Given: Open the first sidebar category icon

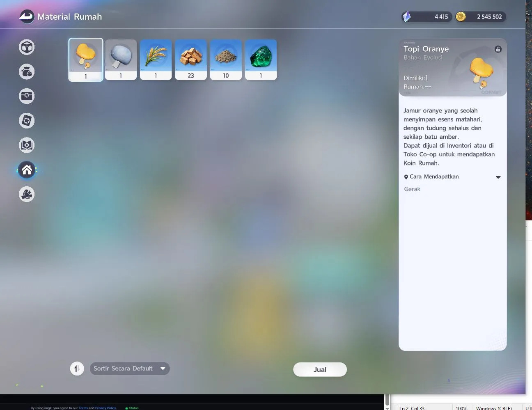Looking at the screenshot, I should point(27,47).
